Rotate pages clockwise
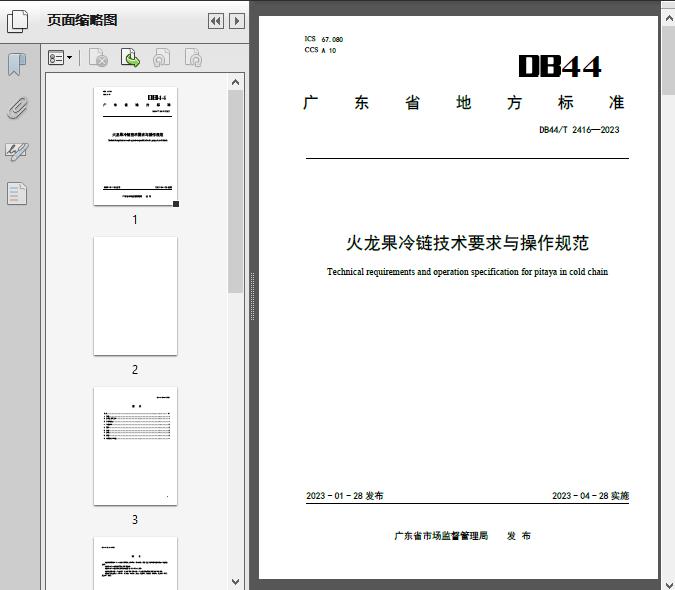The height and width of the screenshot is (590, 675). 193,59
